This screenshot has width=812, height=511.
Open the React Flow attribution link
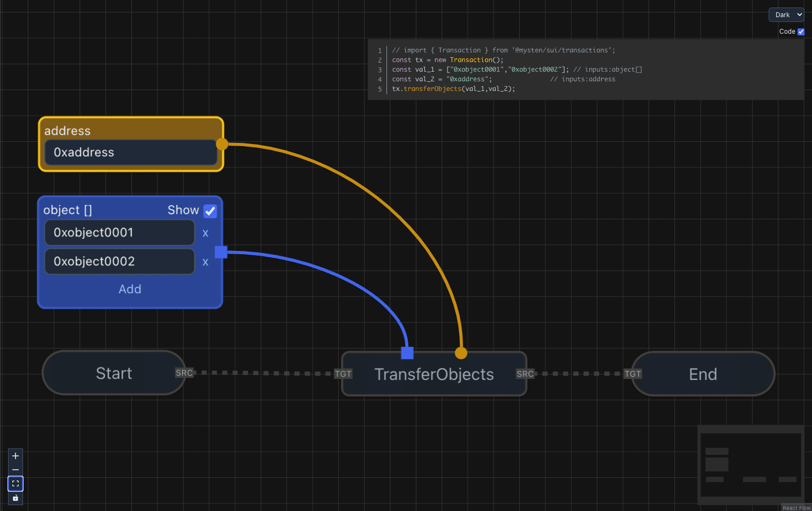coord(796,508)
